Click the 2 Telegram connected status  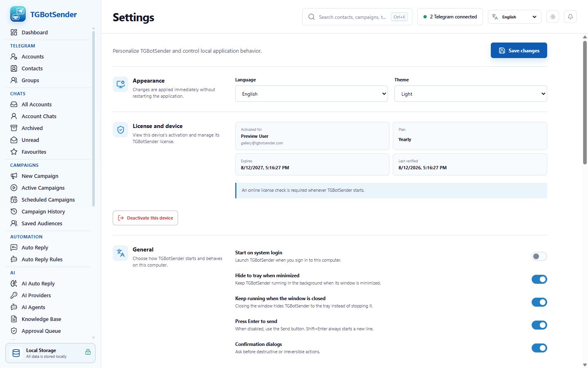(450, 17)
